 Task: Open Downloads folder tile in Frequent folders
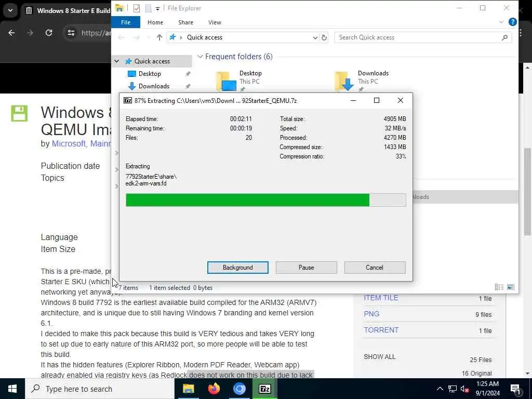(361, 81)
